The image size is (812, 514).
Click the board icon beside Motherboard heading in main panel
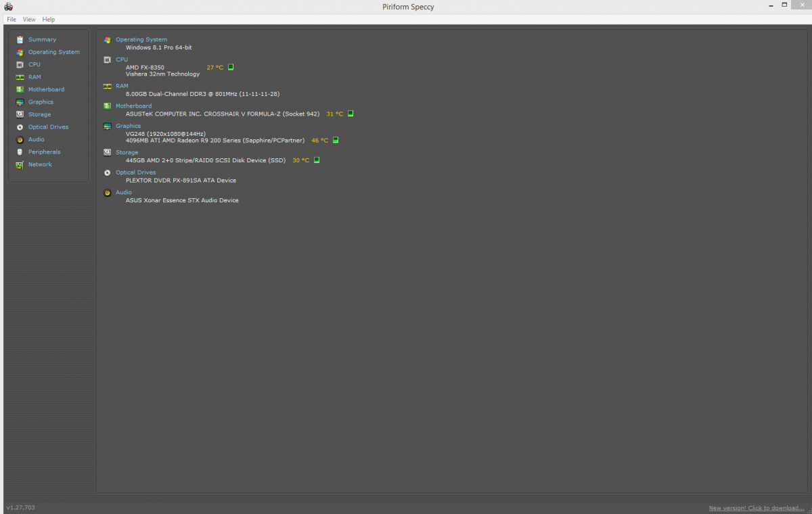click(x=107, y=106)
